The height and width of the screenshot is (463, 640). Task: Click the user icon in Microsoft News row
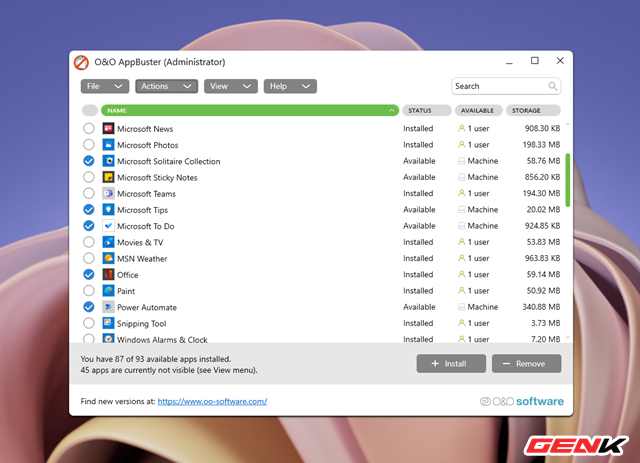tap(462, 128)
